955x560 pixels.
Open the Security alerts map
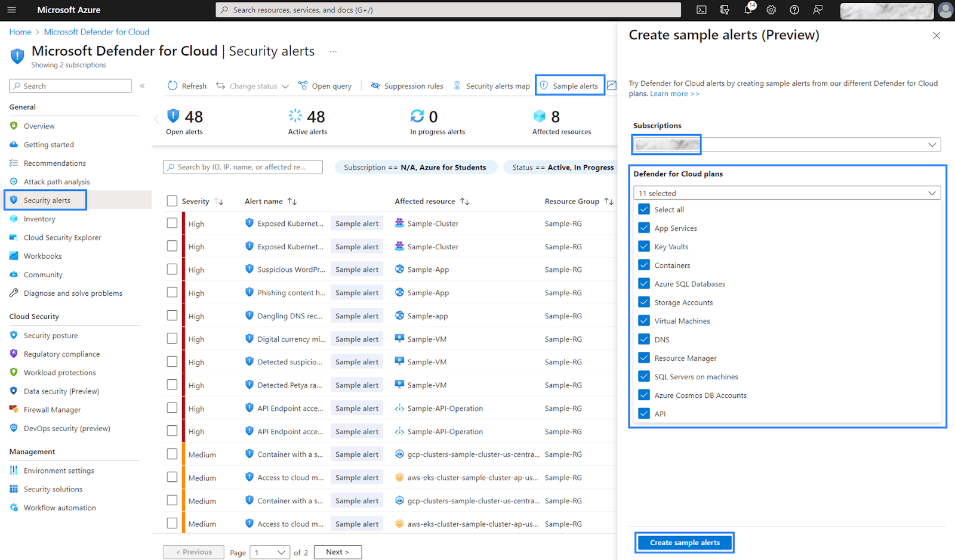[x=491, y=86]
